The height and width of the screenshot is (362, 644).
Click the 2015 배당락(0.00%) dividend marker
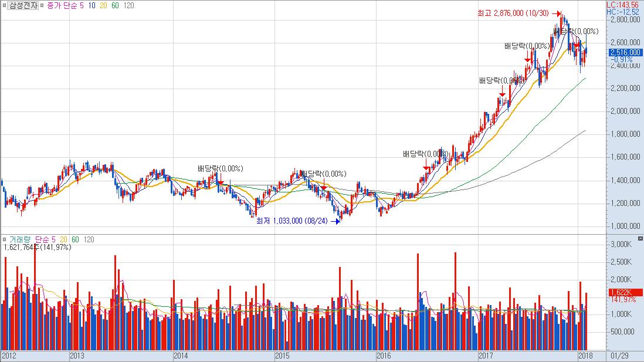[324, 174]
